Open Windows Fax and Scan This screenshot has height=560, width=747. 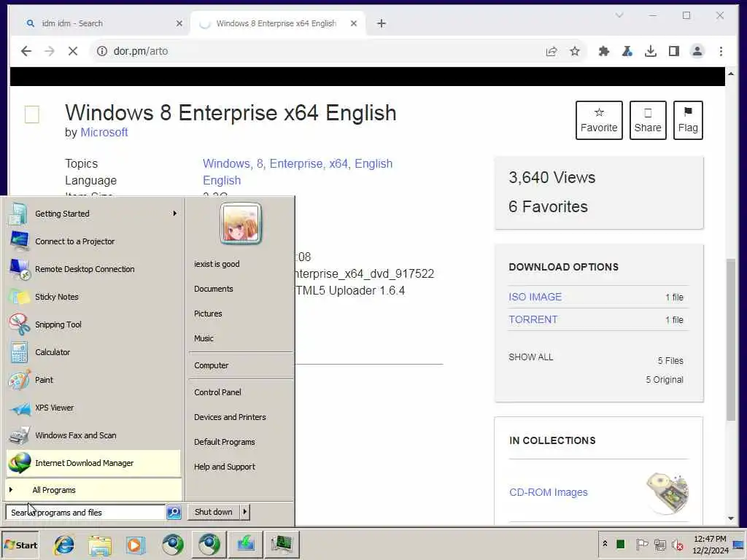pyautogui.click(x=93, y=435)
